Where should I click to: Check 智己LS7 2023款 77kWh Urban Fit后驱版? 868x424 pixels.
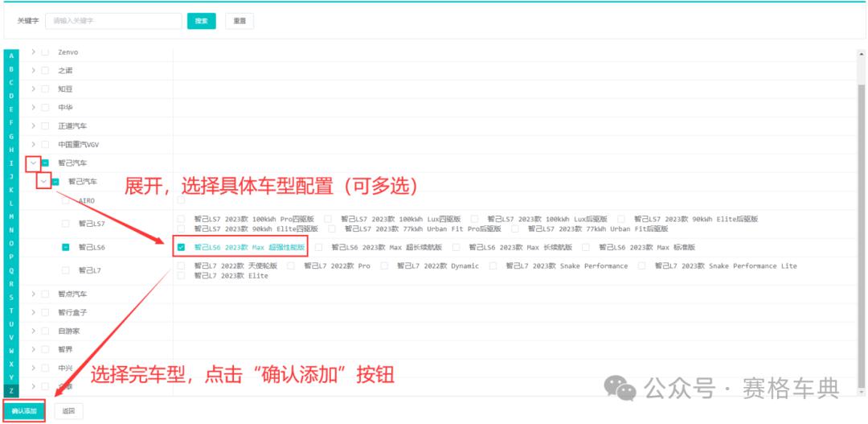515,228
